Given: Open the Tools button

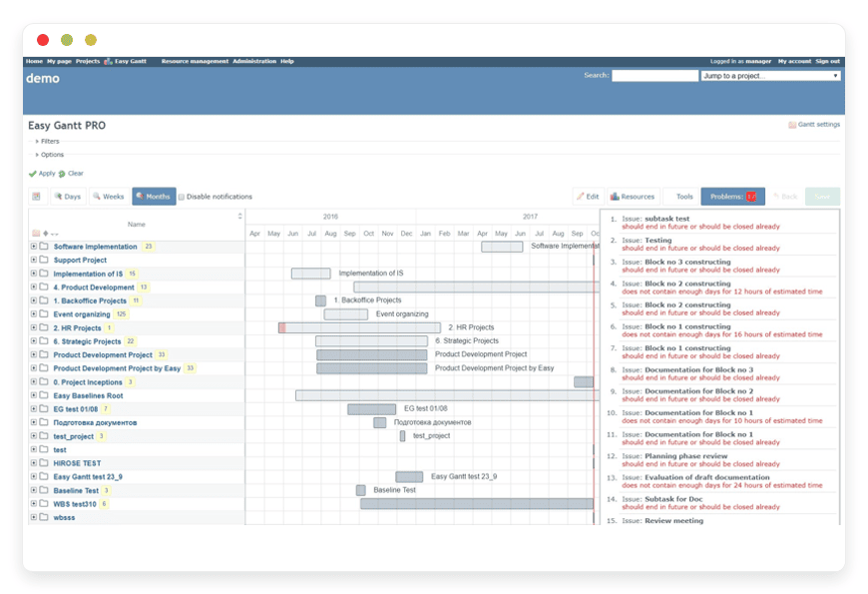Looking at the screenshot, I should coord(680,196).
